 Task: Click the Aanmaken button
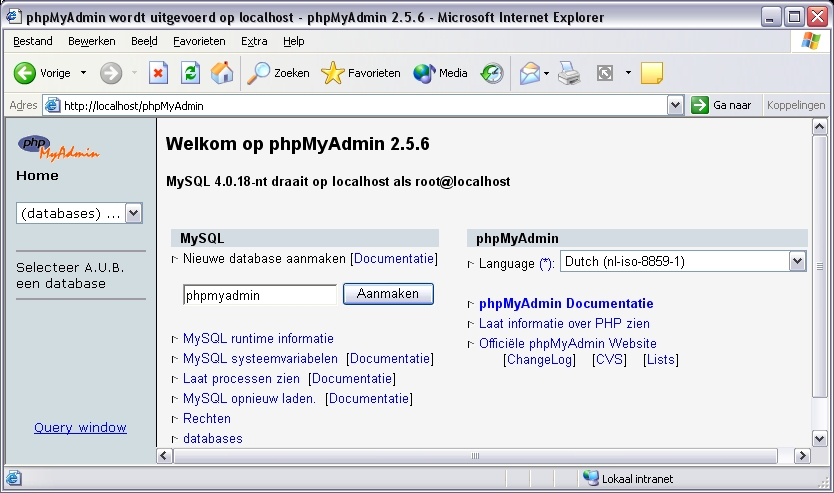388,294
